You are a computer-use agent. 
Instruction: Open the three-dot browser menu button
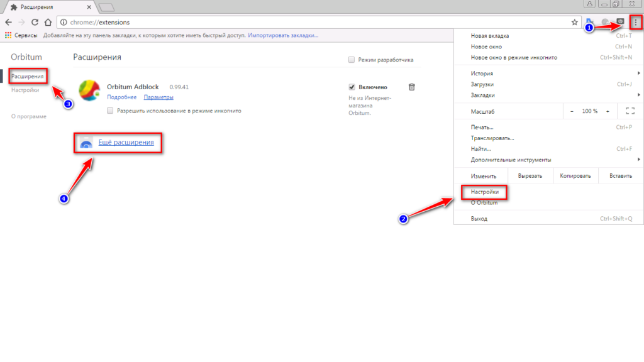click(635, 23)
